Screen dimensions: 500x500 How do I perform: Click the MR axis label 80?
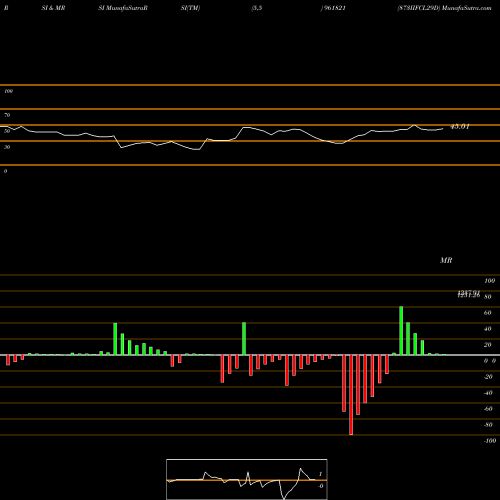tap(488, 297)
